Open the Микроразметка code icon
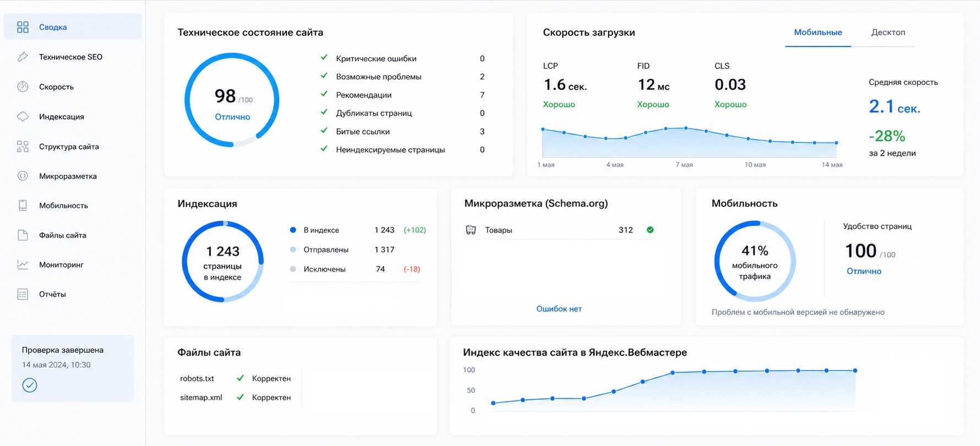This screenshot has height=446, width=980. pos(23,176)
